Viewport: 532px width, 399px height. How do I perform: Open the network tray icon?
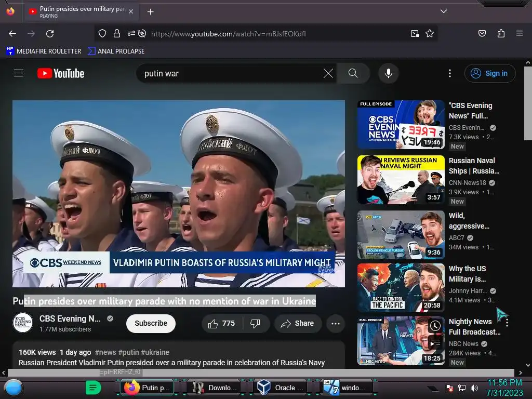click(x=461, y=388)
